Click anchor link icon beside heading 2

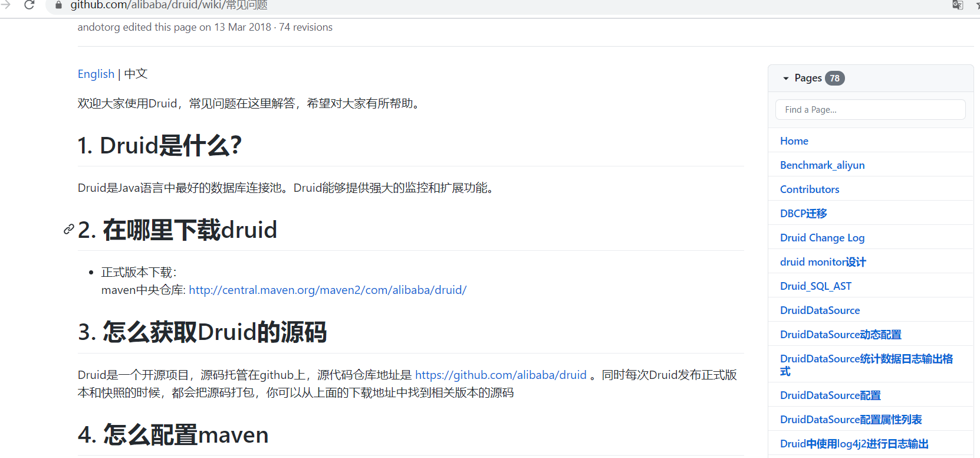pyautogui.click(x=69, y=229)
